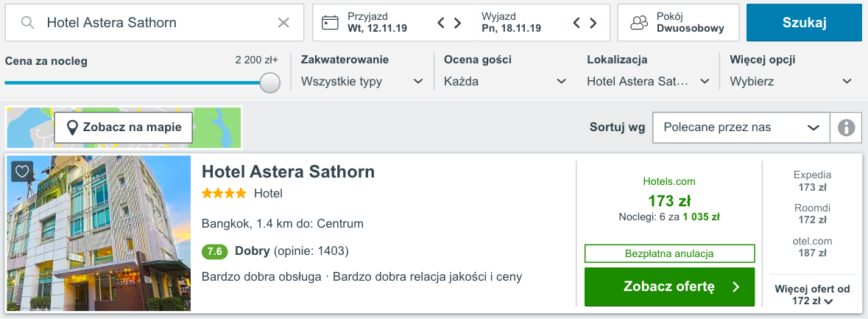868x319 pixels.
Task: Expand Zakwaterowanie type dropdown
Action: coord(362,81)
